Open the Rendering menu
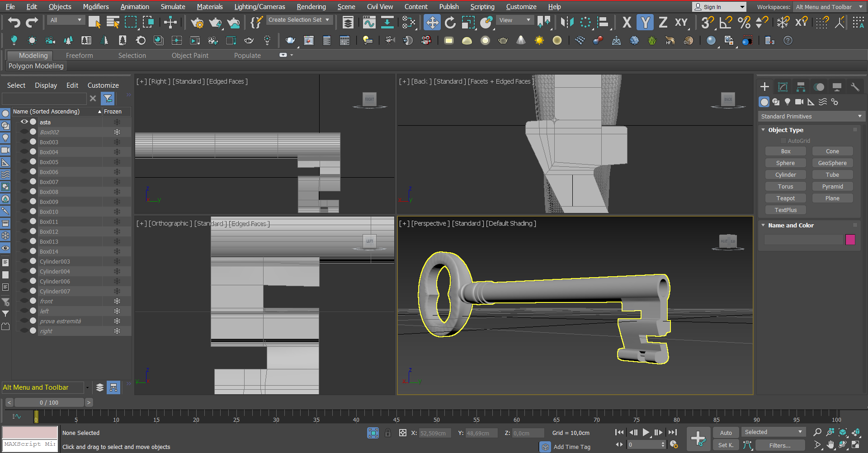This screenshot has height=453, width=868. 311,7
